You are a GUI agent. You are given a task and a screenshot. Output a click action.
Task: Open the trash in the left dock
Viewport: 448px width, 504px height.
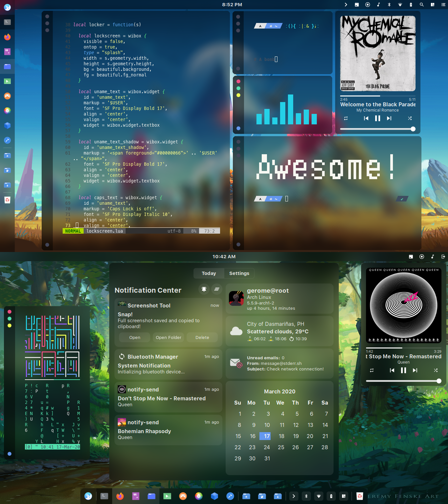pos(7,200)
